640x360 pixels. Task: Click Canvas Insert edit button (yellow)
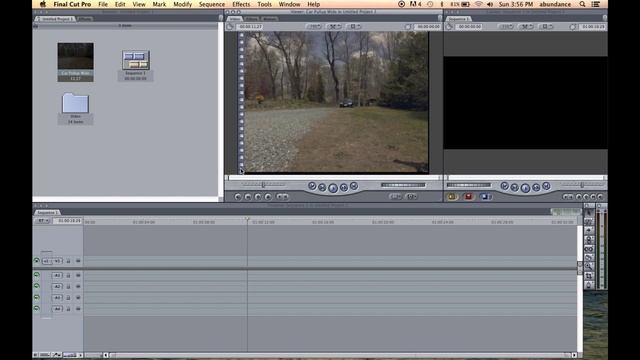[452, 197]
